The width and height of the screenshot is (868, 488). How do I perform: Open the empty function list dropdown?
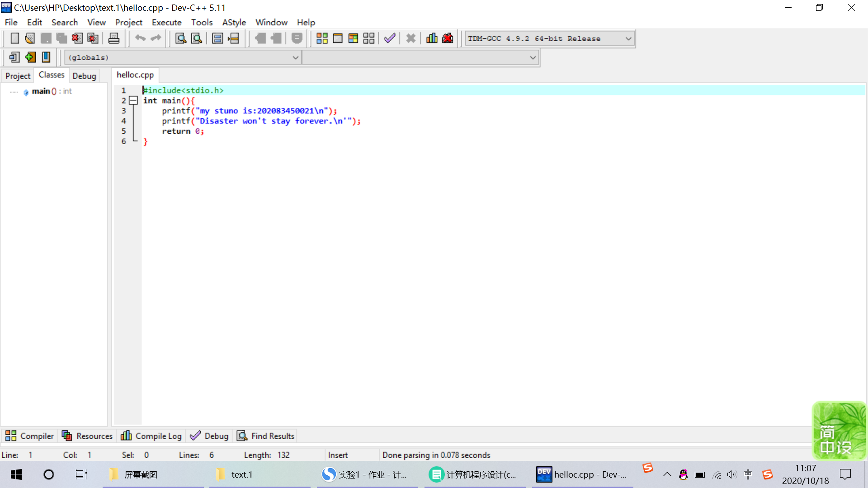tap(533, 57)
